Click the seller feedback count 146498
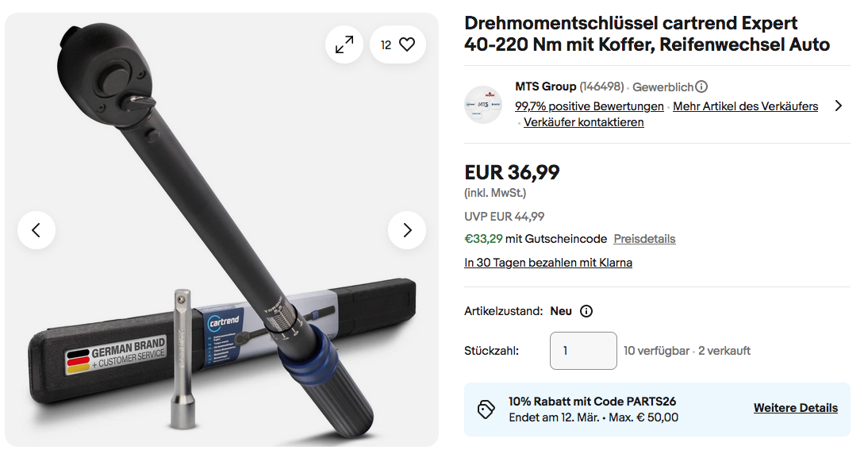 [x=602, y=87]
